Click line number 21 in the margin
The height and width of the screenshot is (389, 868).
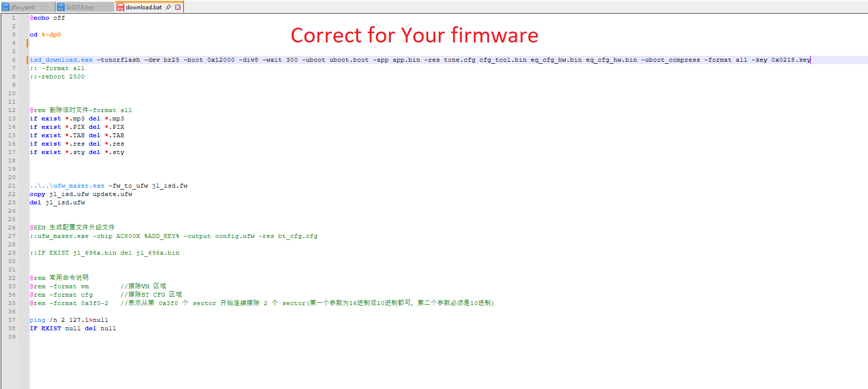point(12,186)
